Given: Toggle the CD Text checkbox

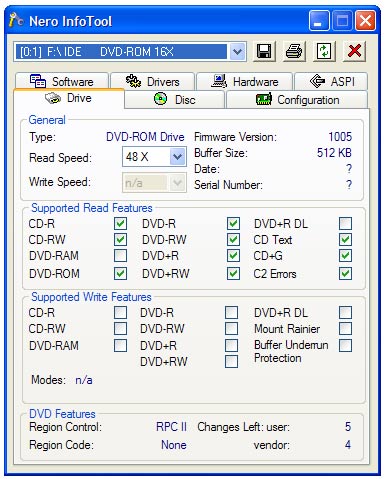Looking at the screenshot, I should 345,239.
